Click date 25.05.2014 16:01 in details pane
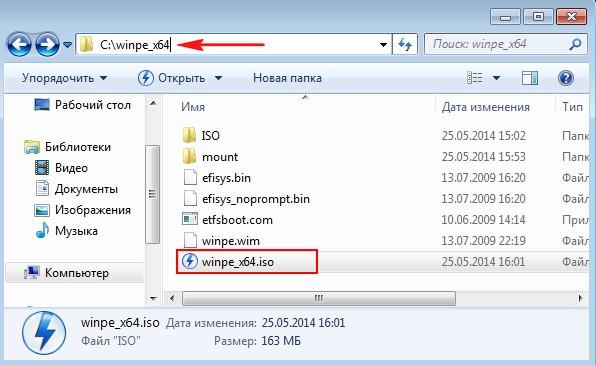Screen dimensions: 596x365 (303, 323)
